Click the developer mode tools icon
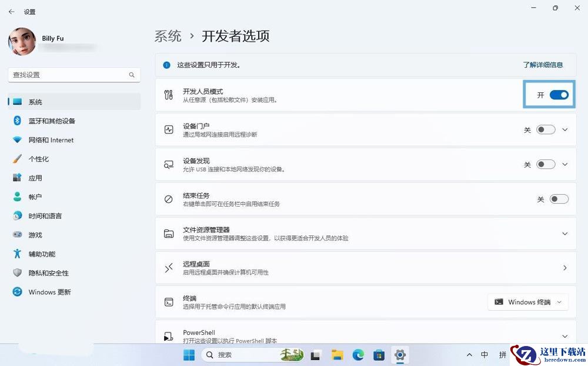Viewport: 588px width, 366px height. click(x=169, y=95)
